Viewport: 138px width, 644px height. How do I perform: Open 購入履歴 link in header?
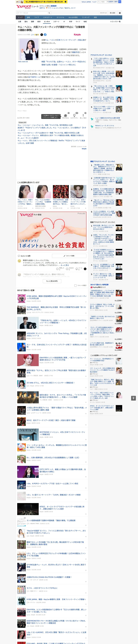pyautogui.click(x=112, y=13)
